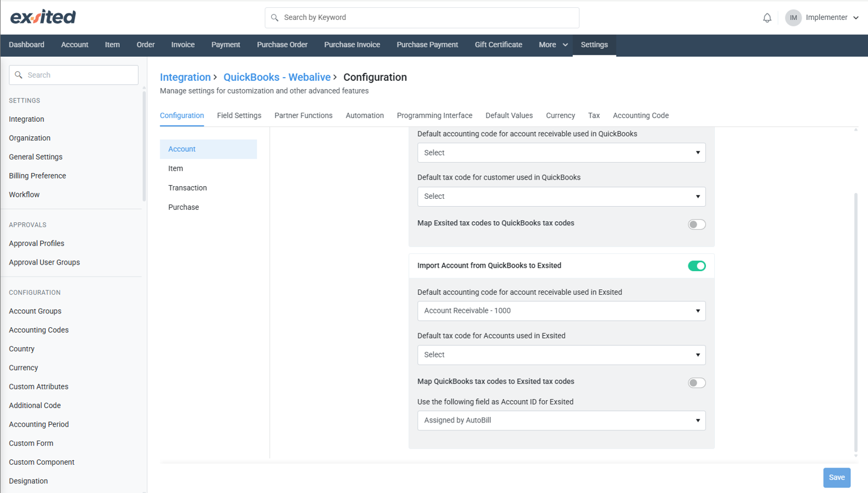Open Purchase Invoice in the navigation bar
868x493 pixels.
(x=352, y=45)
